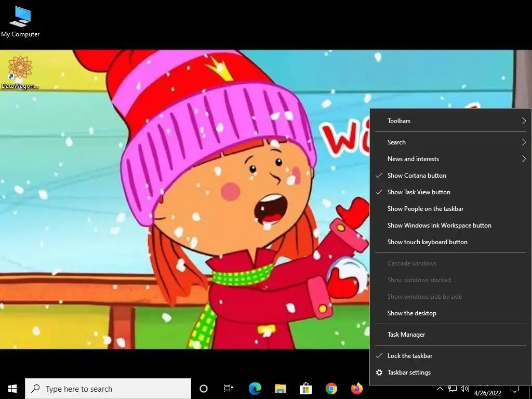Show hidden system tray icons
This screenshot has height=399, width=532.
(440, 389)
